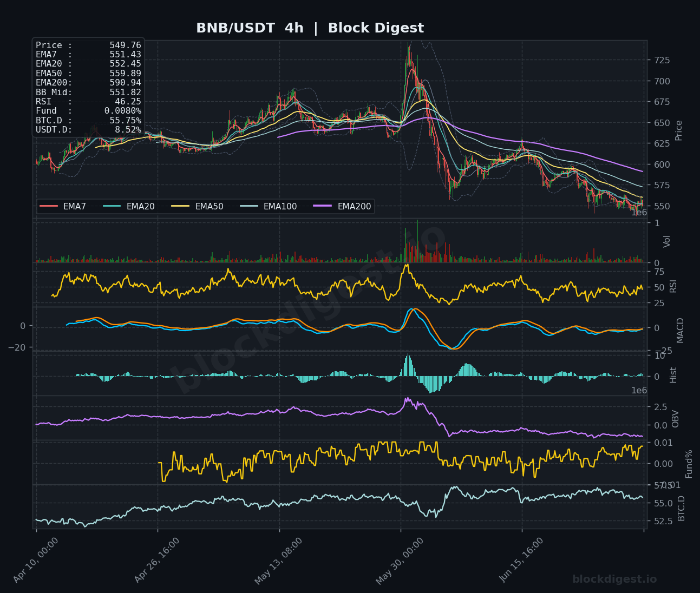Click the RSI panel axis label
Image resolution: width=700 pixels, height=593 pixels.
673,286
